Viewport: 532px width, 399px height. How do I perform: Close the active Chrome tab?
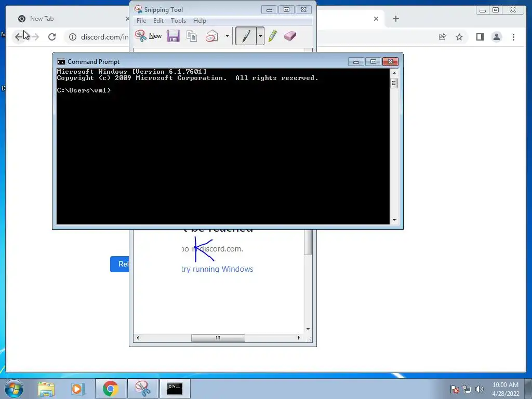pos(376,19)
